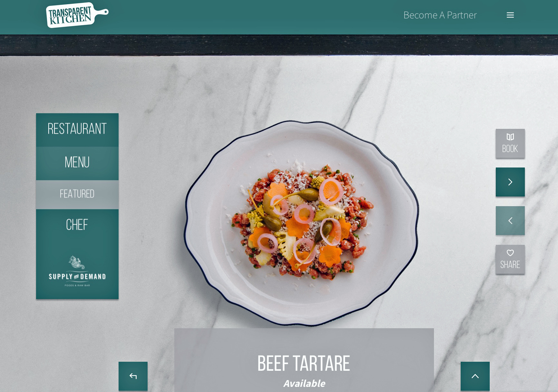
Task: Select the FEATURED section
Action: pyautogui.click(x=77, y=194)
